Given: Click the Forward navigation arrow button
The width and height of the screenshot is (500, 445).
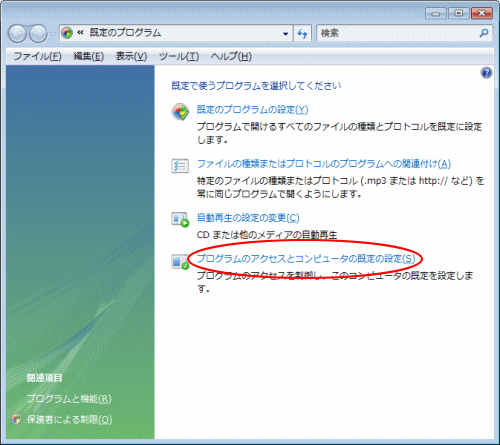Looking at the screenshot, I should coord(38,34).
